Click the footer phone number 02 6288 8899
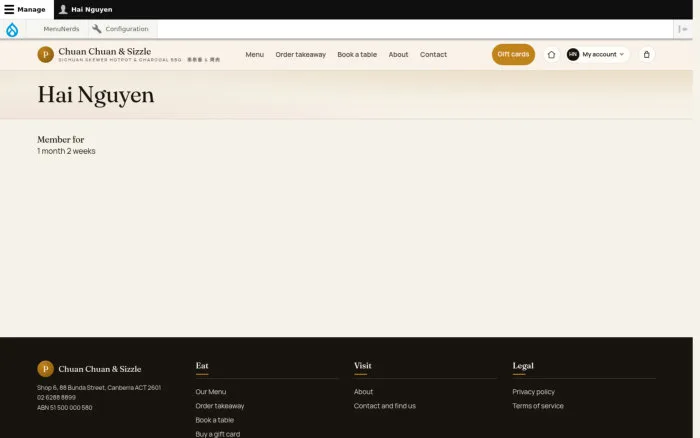The height and width of the screenshot is (438, 700). pyautogui.click(x=56, y=397)
